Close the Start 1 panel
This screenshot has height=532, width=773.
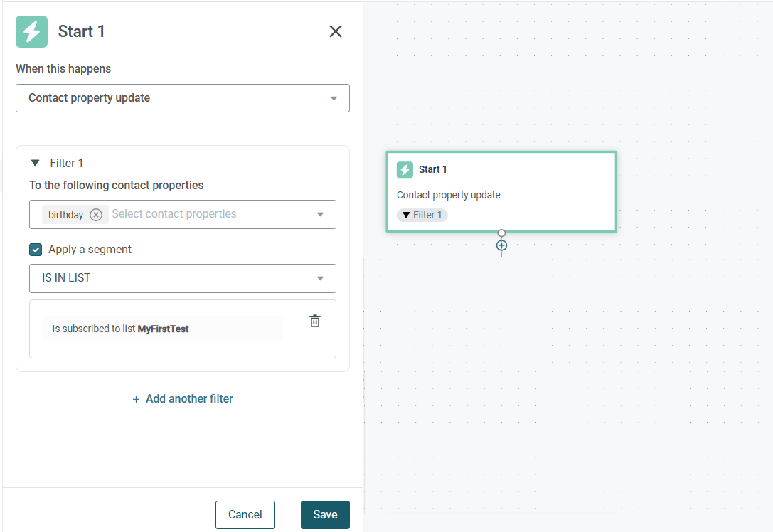click(x=335, y=31)
